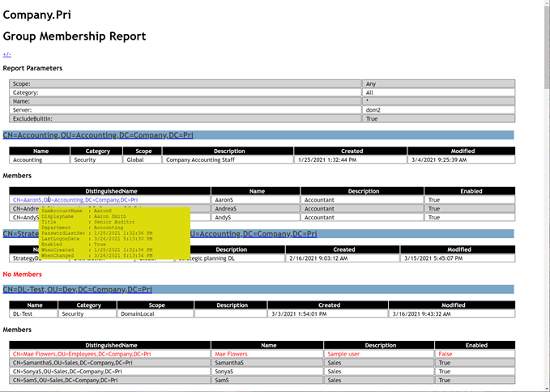
Task: Click the Report Parameters heading
Action: [x=32, y=68]
